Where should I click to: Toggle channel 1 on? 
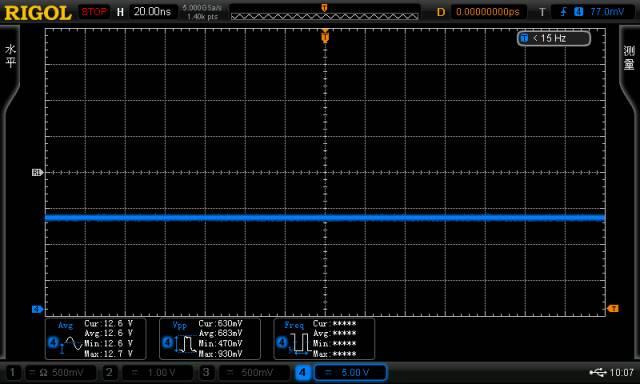click(x=13, y=372)
